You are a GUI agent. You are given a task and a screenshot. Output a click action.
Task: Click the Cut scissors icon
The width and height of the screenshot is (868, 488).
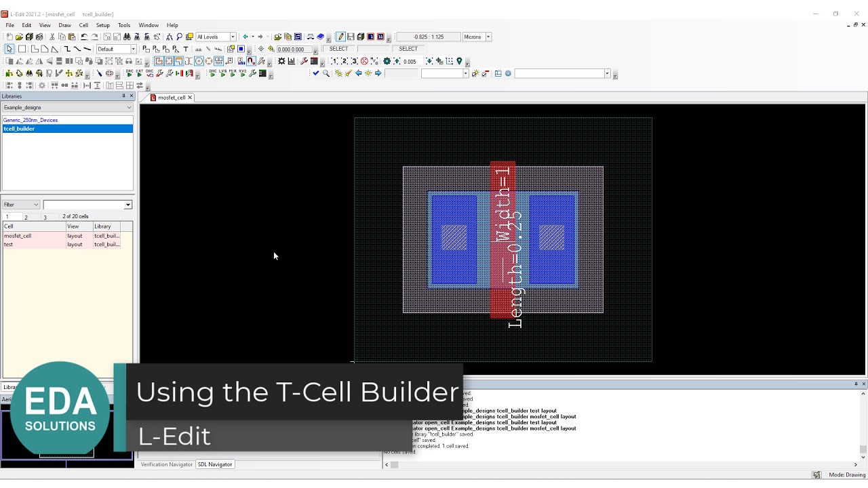click(52, 37)
